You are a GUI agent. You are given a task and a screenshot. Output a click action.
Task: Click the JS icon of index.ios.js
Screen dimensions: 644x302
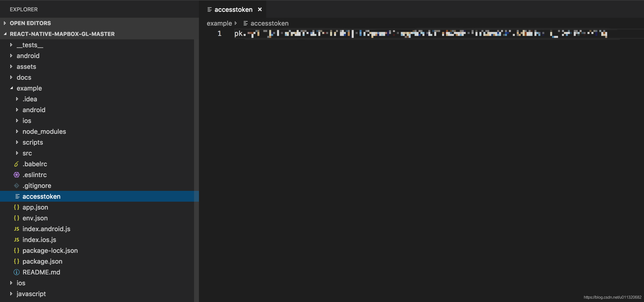point(16,240)
